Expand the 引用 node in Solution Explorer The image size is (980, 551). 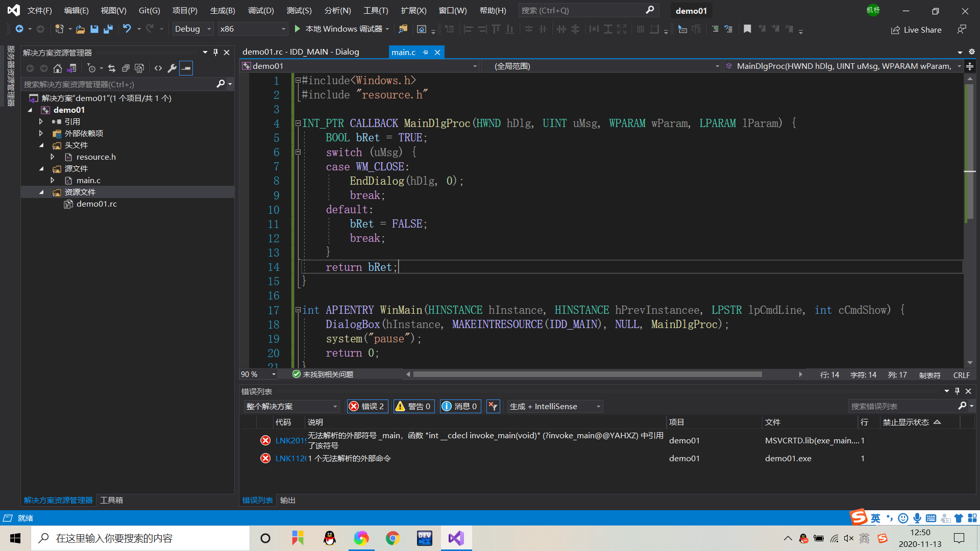(41, 121)
